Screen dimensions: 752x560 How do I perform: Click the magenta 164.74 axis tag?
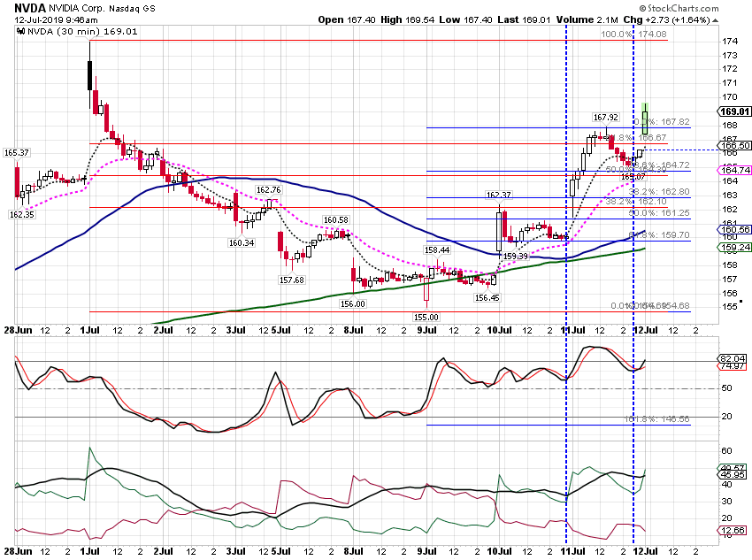coord(734,170)
